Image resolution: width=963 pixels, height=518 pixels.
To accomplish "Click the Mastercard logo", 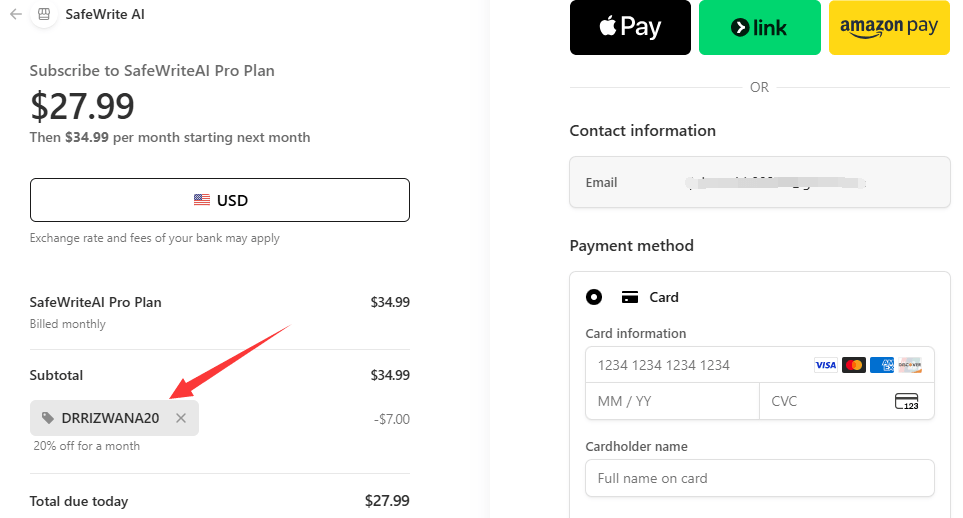I will [x=854, y=365].
